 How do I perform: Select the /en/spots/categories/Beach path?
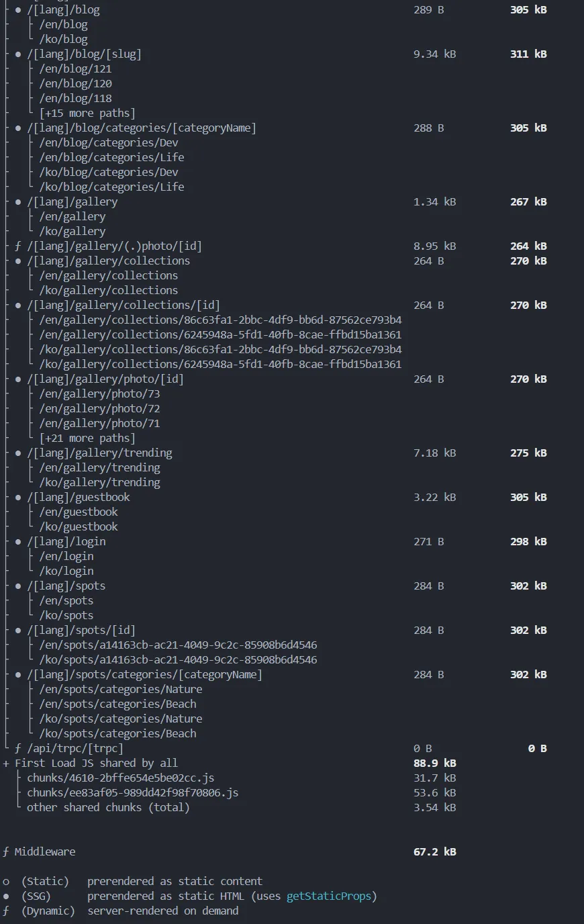[x=117, y=704]
